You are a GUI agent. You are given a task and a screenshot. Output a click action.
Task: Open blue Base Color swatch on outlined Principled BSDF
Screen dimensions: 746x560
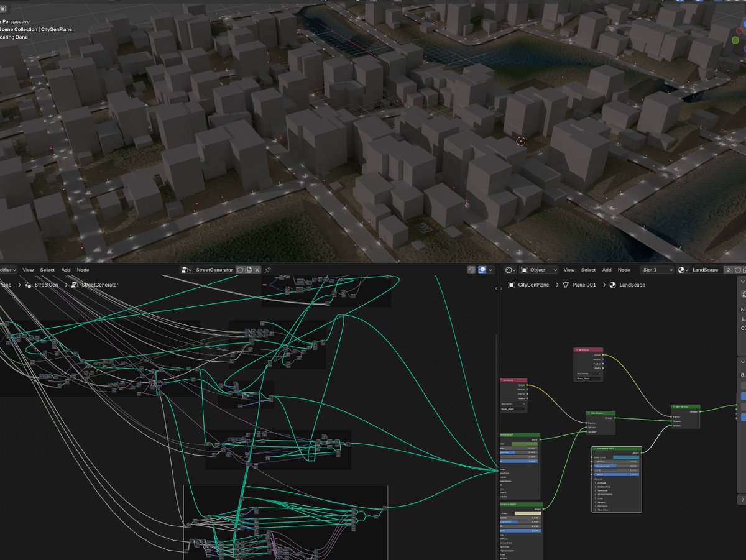(x=626, y=457)
